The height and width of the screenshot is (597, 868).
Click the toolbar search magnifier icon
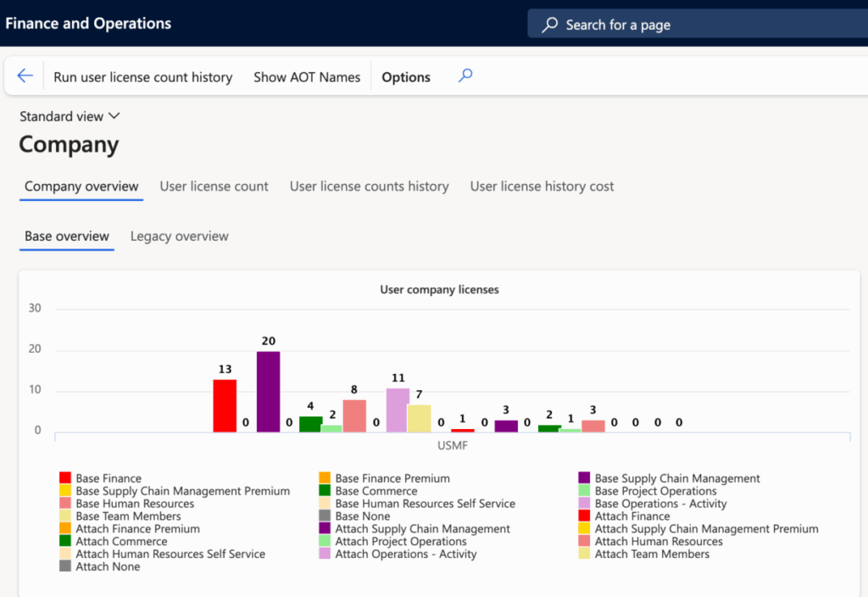pyautogui.click(x=465, y=76)
